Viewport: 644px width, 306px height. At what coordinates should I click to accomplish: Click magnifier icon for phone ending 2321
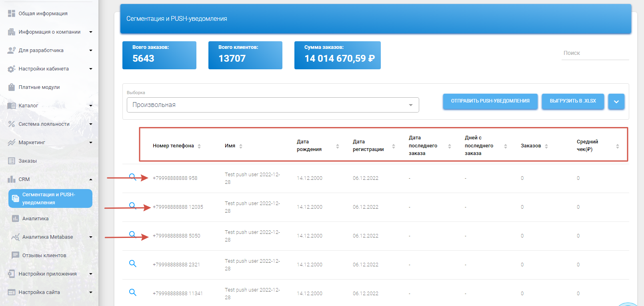[133, 264]
